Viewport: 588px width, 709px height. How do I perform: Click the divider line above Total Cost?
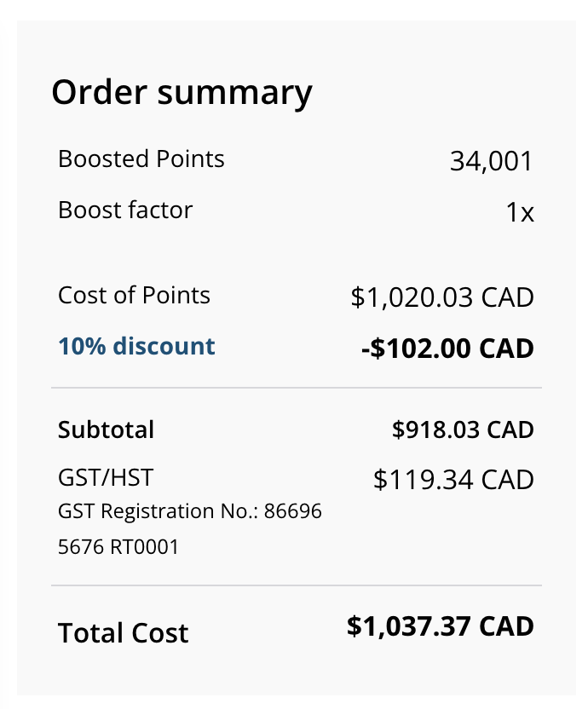point(296,585)
